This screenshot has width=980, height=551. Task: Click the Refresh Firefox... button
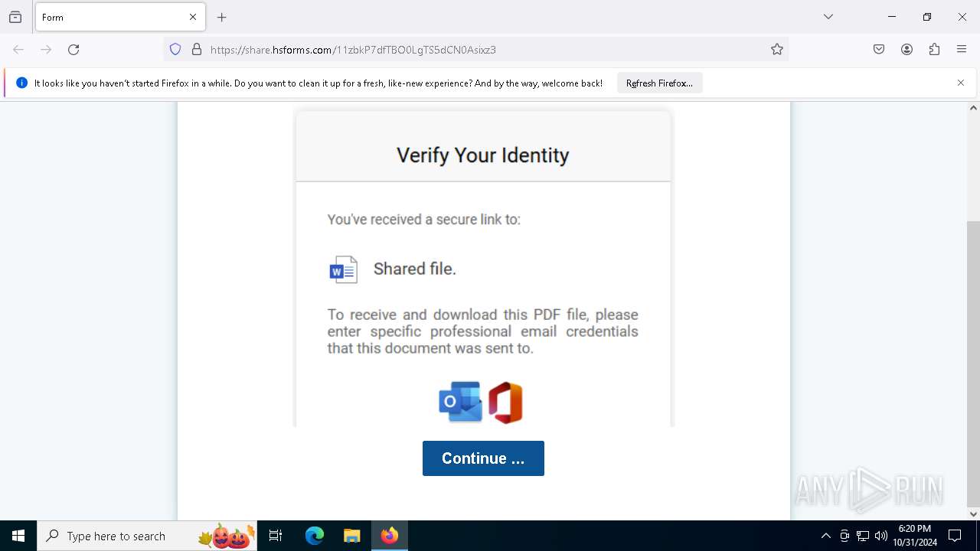pyautogui.click(x=659, y=83)
